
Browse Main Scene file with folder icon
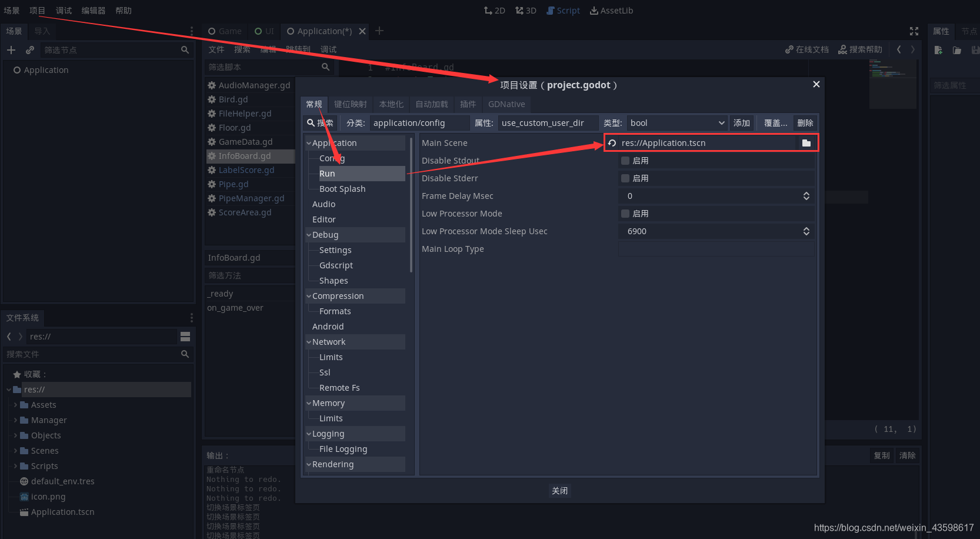click(806, 143)
